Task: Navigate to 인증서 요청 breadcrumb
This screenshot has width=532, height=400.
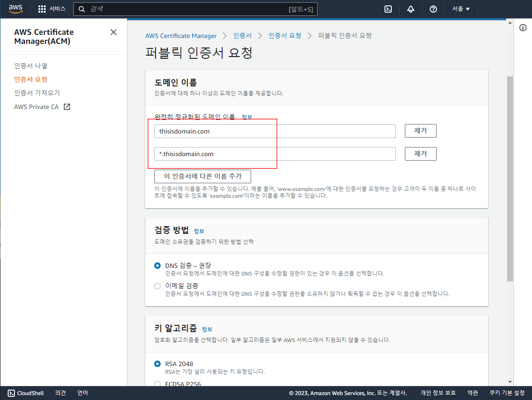Action: click(285, 36)
